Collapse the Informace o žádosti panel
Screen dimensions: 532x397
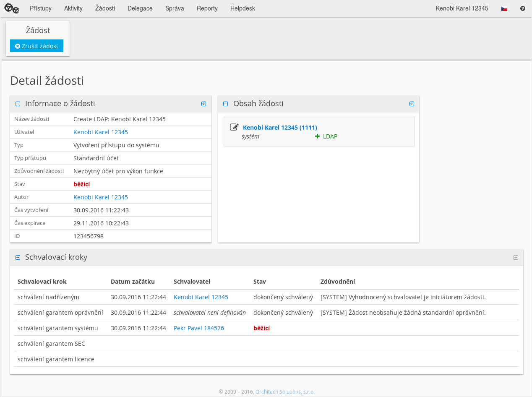point(18,104)
